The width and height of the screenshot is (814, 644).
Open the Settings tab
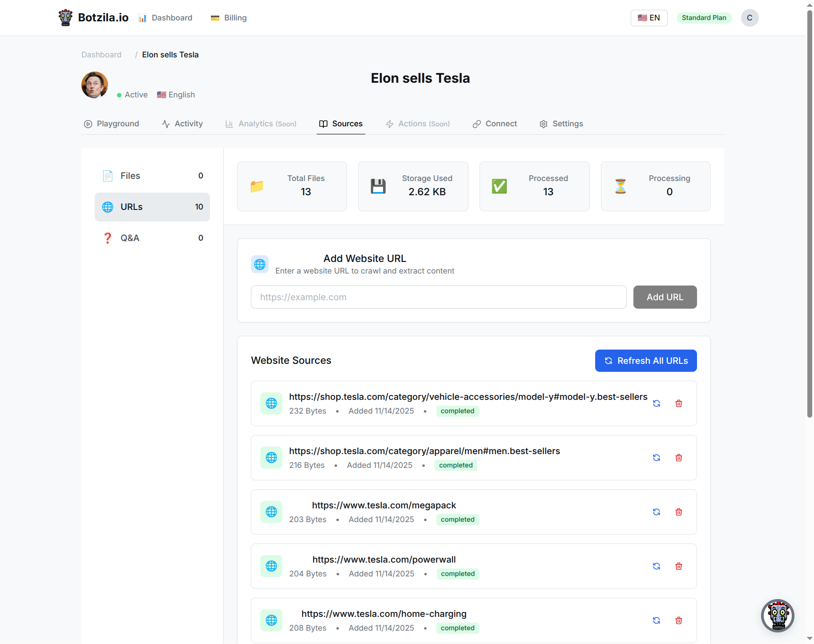(x=561, y=124)
